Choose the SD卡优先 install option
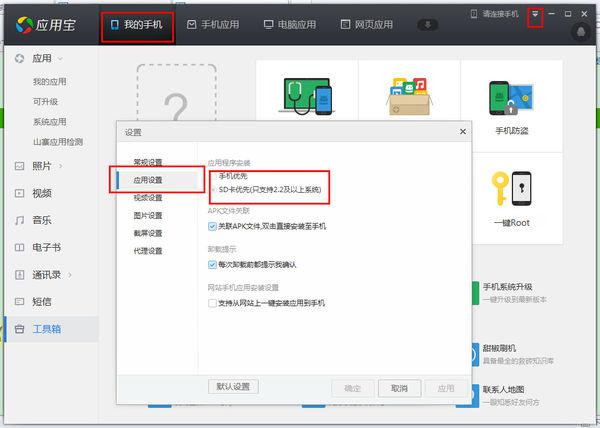Image resolution: width=600 pixels, height=428 pixels. pos(267,189)
